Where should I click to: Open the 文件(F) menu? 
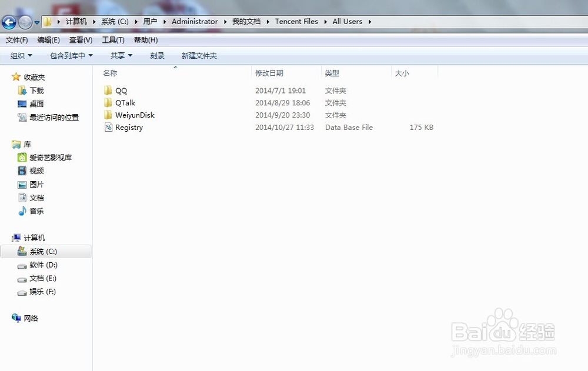[x=16, y=40]
